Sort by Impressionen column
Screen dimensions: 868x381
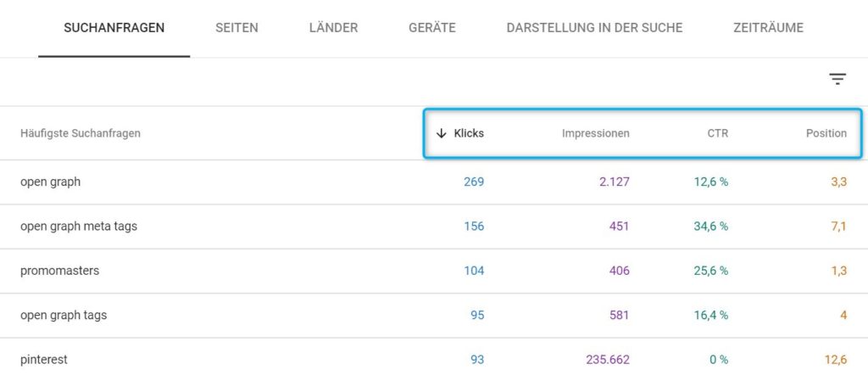[x=595, y=133]
